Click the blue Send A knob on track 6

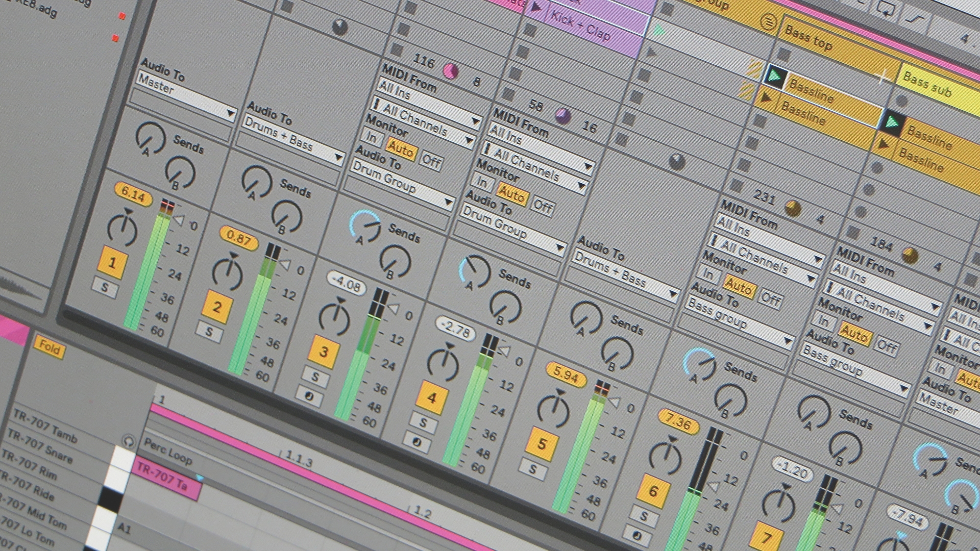click(x=699, y=363)
